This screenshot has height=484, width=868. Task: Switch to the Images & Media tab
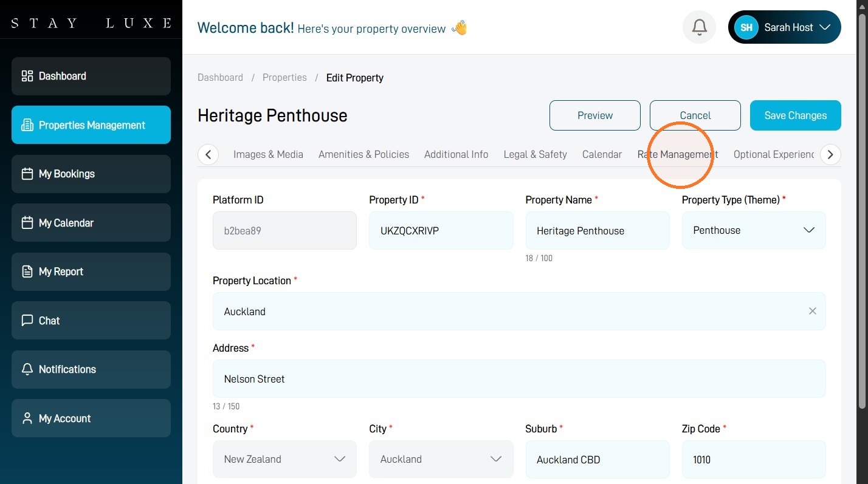click(268, 154)
